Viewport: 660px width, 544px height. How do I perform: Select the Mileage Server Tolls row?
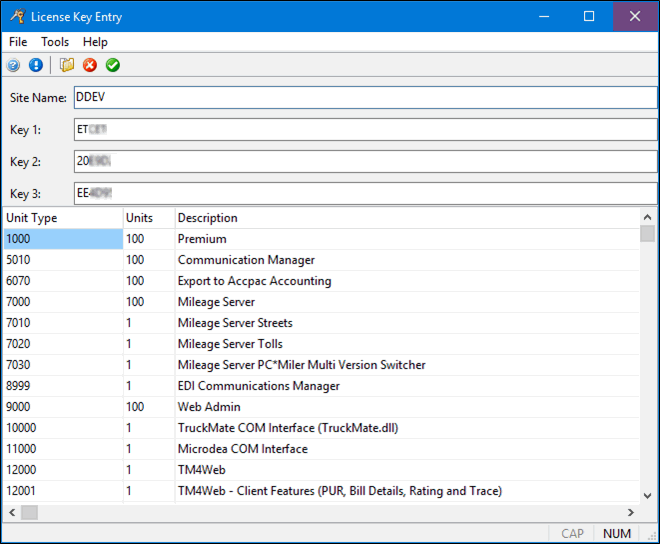(230, 344)
